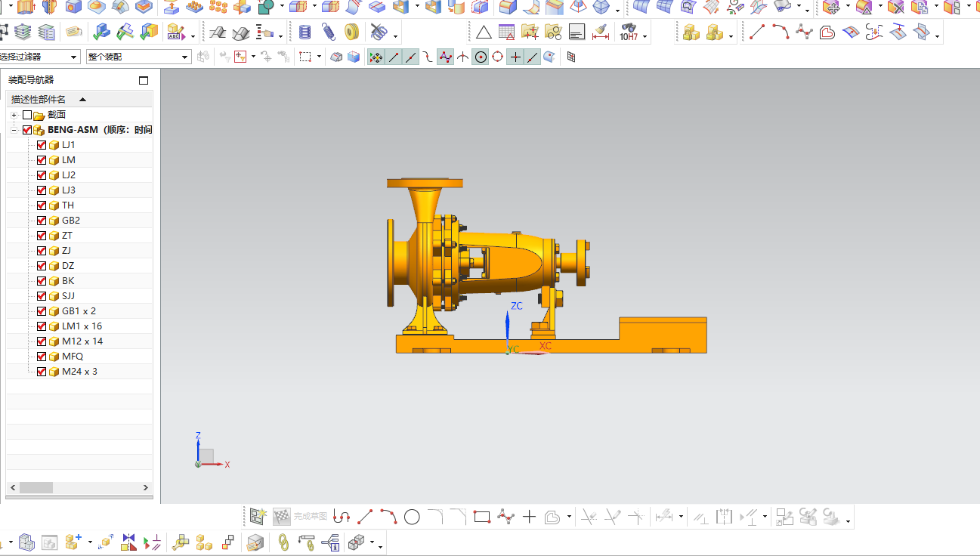Hide the GB2 component via checkbox

[x=42, y=220]
